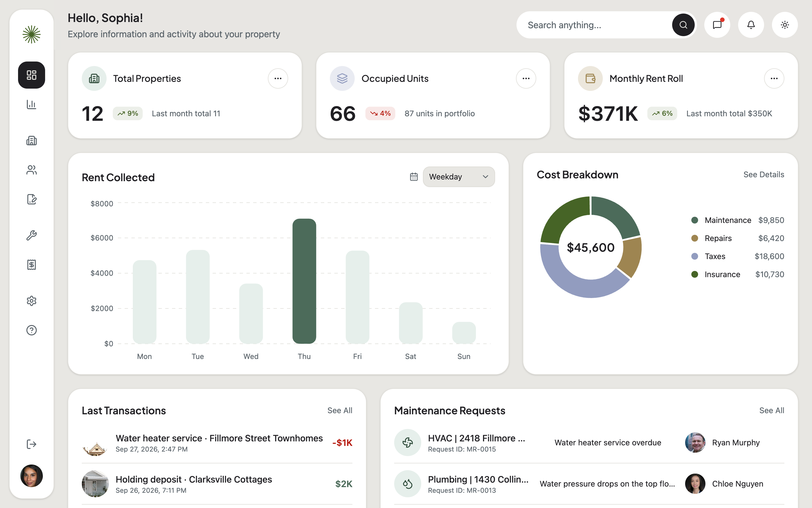Click See Details in Cost Breakdown

[764, 175]
